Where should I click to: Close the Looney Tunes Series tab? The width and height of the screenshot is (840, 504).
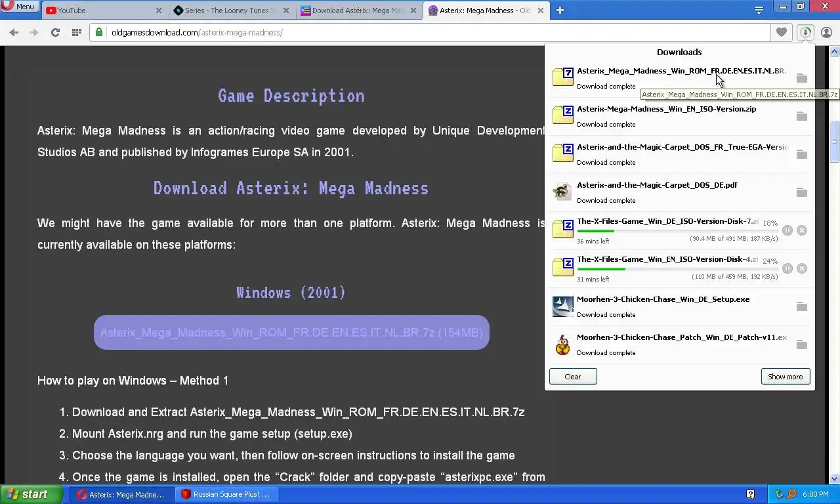[286, 10]
